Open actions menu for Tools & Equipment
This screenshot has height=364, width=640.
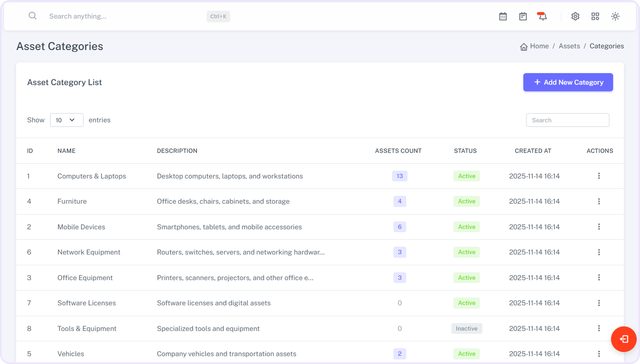(x=599, y=328)
